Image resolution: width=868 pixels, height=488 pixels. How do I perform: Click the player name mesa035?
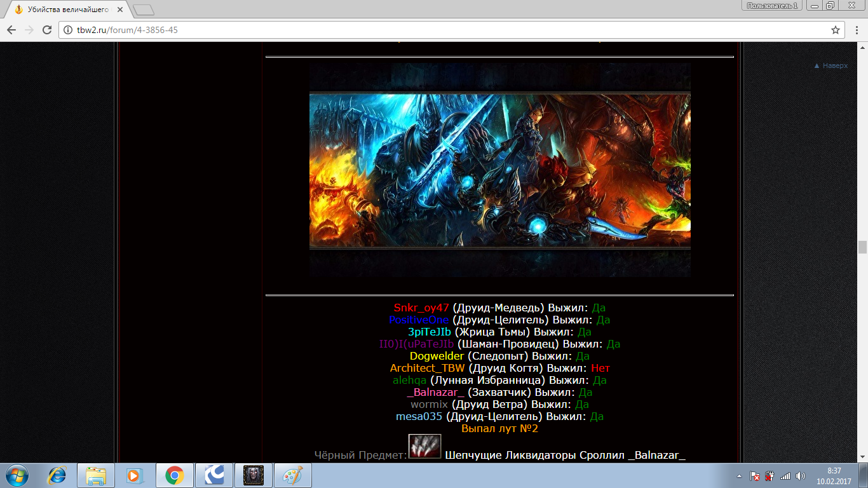(419, 416)
